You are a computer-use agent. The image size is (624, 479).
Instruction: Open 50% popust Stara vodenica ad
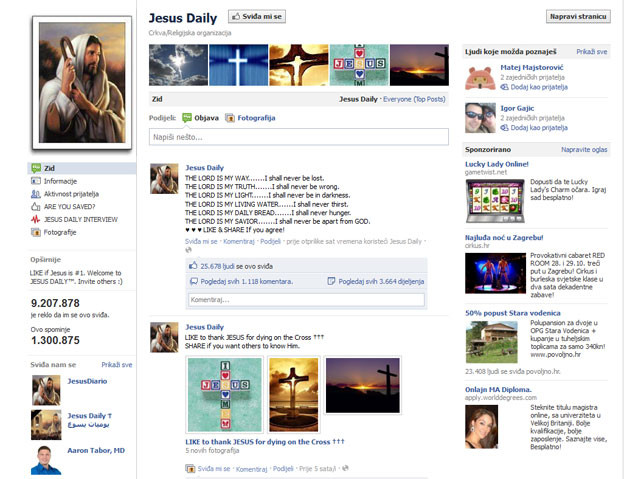click(x=513, y=313)
